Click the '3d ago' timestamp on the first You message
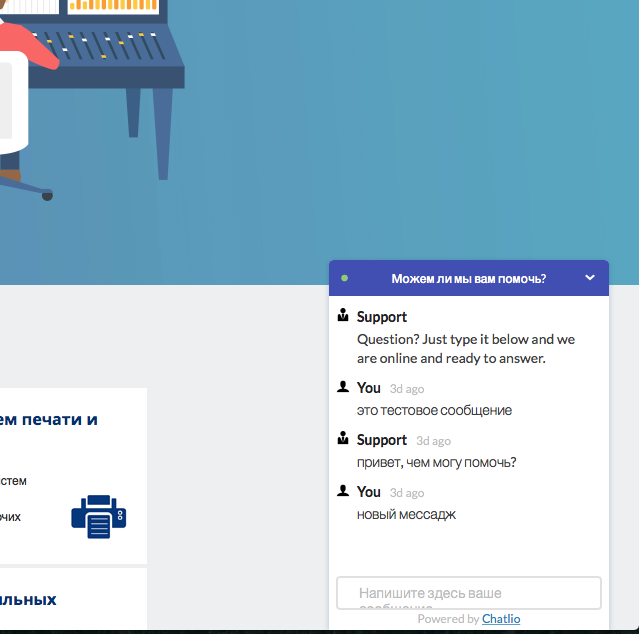 [407, 389]
